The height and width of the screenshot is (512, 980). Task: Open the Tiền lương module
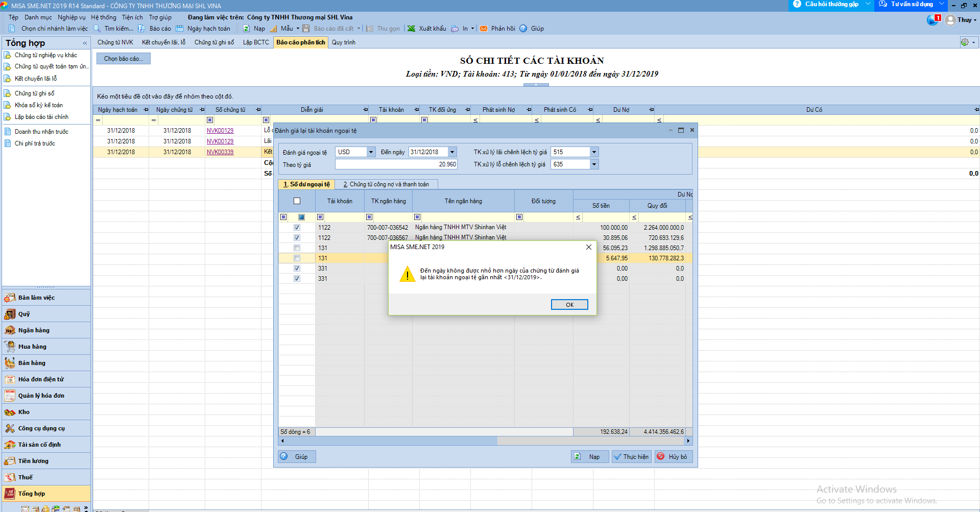(33, 461)
